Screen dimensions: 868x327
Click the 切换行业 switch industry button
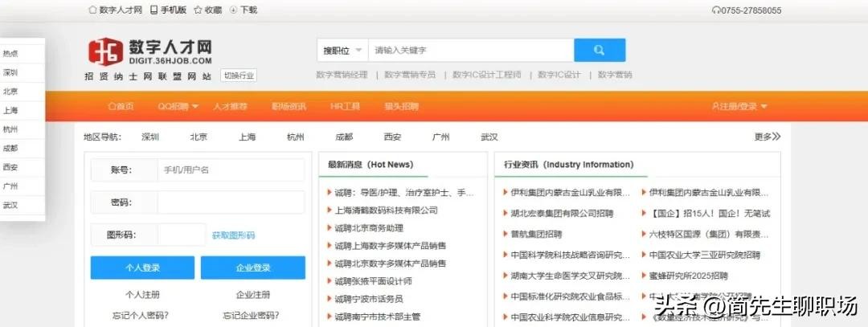(239, 76)
